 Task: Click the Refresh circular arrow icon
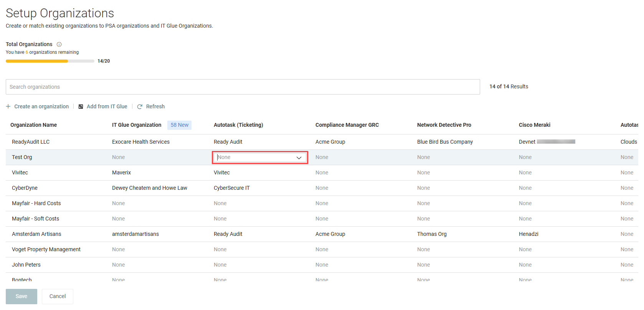click(x=140, y=107)
